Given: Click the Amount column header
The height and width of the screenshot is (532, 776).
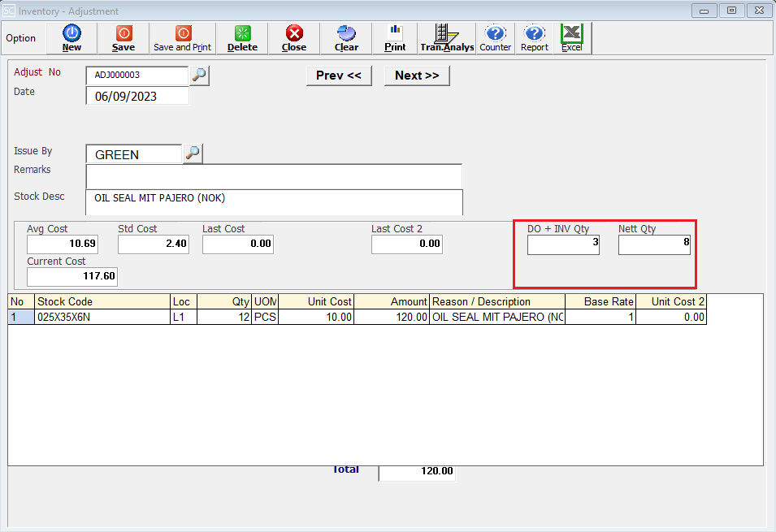Looking at the screenshot, I should pos(392,302).
